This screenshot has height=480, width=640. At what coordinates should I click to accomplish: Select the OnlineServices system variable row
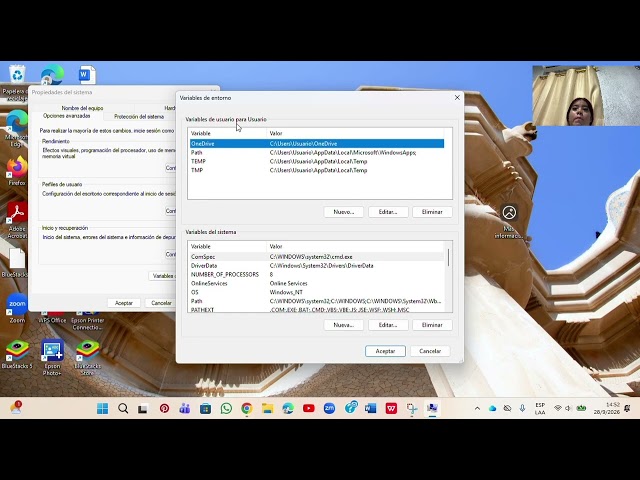(x=317, y=283)
